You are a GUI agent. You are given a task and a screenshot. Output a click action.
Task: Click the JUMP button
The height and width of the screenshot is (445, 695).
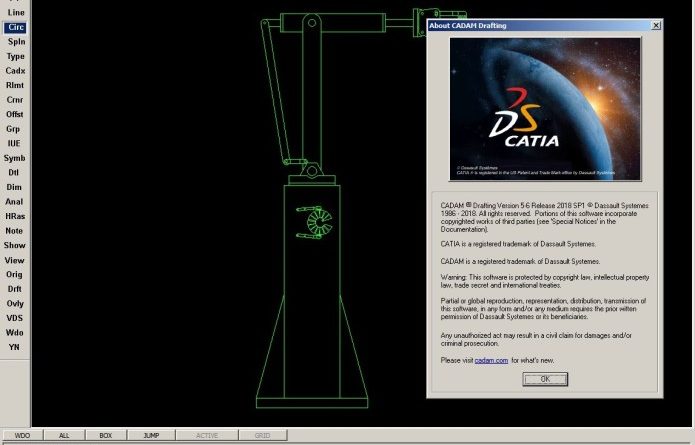coord(150,436)
